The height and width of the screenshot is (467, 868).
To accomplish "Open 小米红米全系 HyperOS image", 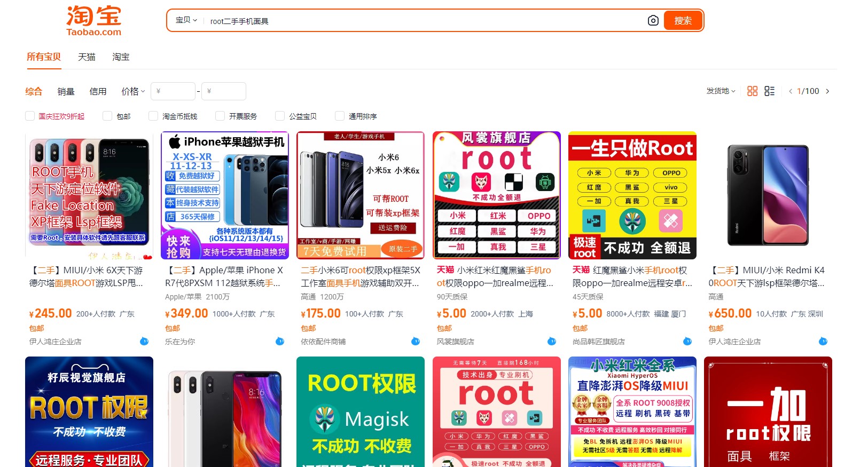I will (x=632, y=411).
